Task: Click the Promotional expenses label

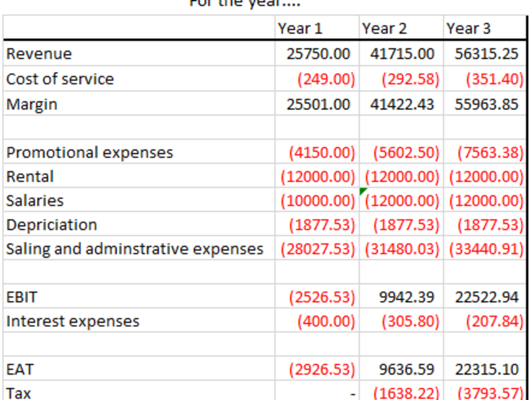Action: pos(89,152)
